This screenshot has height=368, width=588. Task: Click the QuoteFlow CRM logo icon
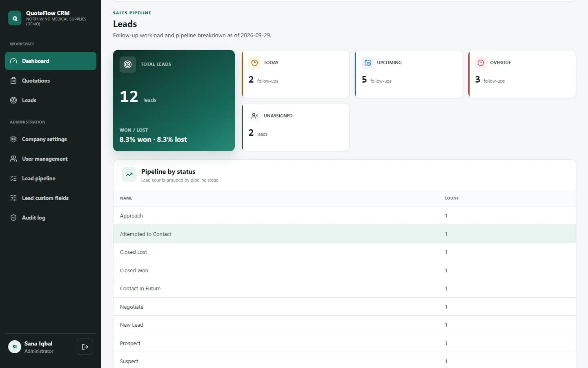[15, 18]
